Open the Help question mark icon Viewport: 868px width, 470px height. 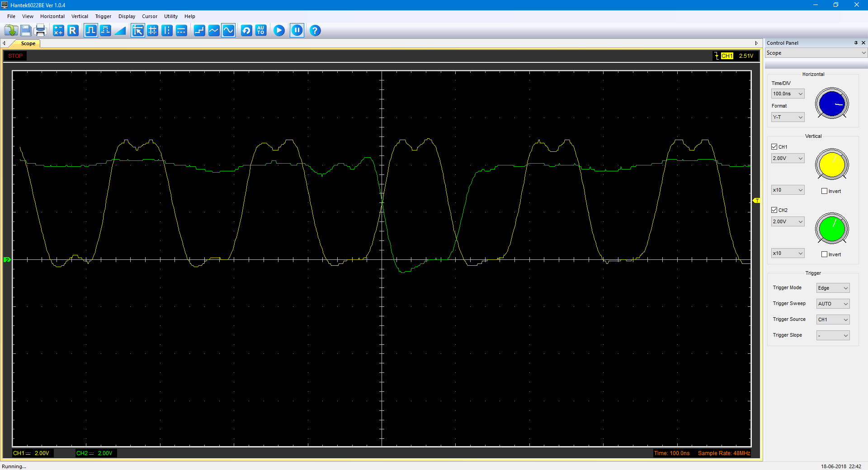[x=315, y=31]
